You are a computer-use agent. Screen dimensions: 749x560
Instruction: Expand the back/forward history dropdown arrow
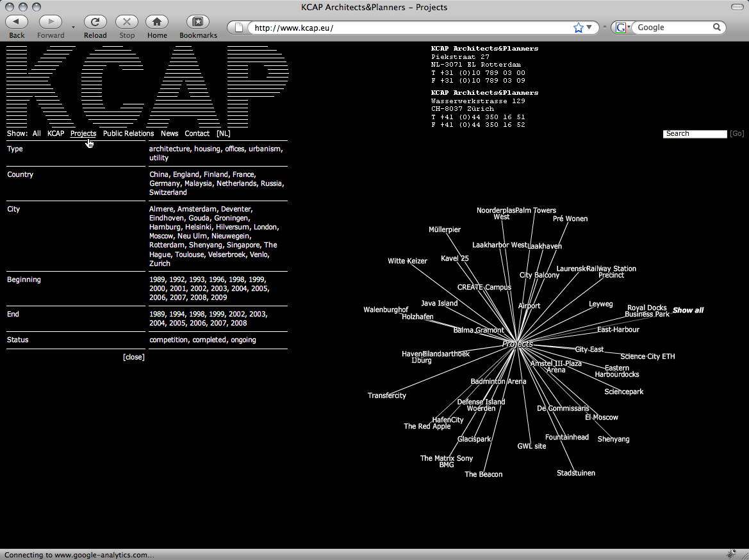(x=73, y=28)
